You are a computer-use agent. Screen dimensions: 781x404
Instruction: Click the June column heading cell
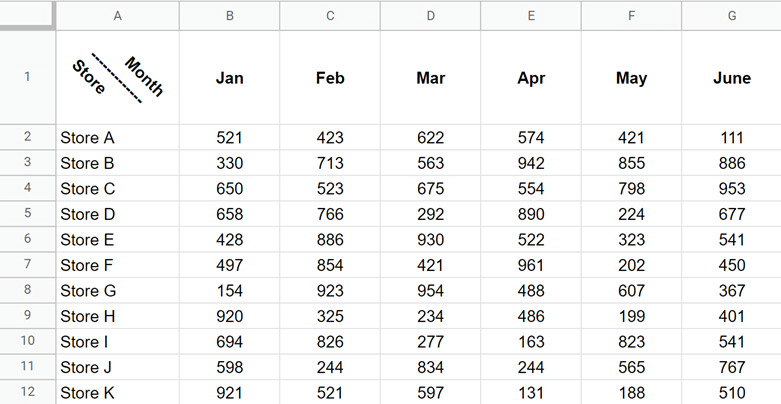[731, 78]
